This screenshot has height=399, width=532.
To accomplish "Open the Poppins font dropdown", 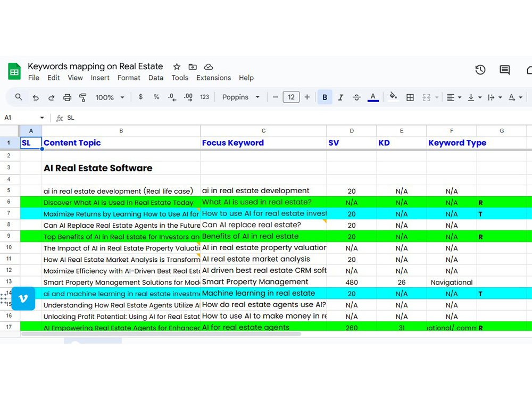I will click(241, 97).
